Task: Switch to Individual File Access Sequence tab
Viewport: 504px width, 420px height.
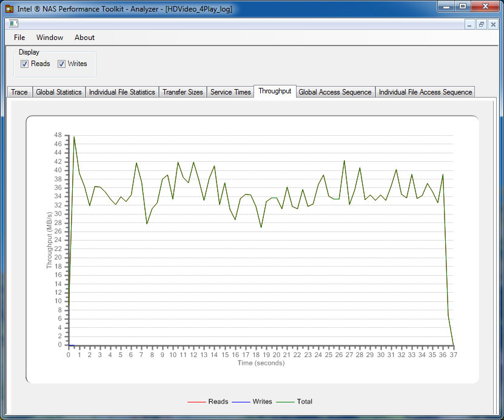Action: click(425, 92)
